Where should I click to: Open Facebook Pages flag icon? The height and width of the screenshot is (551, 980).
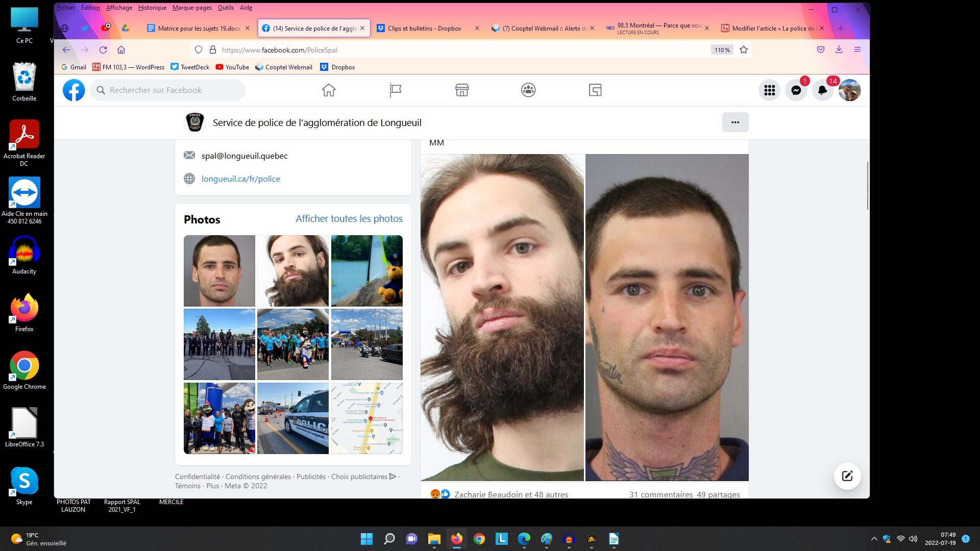[x=395, y=90]
